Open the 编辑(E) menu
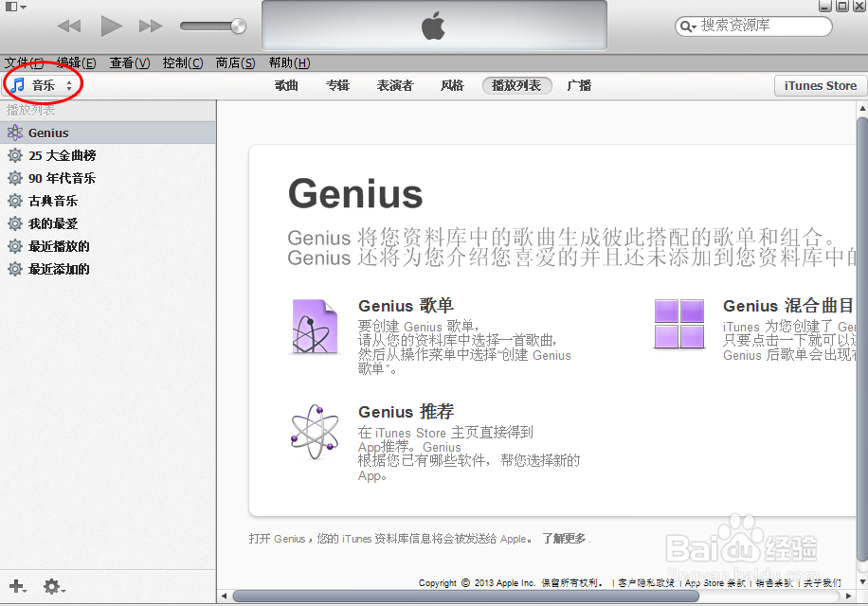This screenshot has height=606, width=868. [x=77, y=63]
